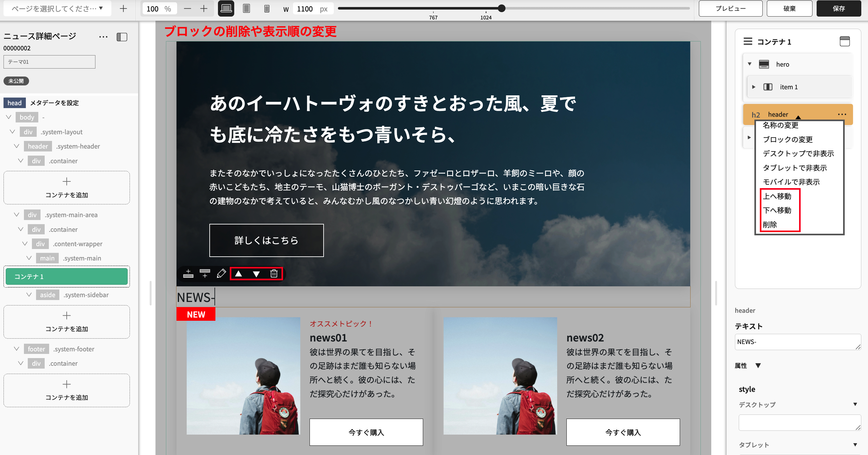Open the page selection dropdown

pyautogui.click(x=57, y=8)
